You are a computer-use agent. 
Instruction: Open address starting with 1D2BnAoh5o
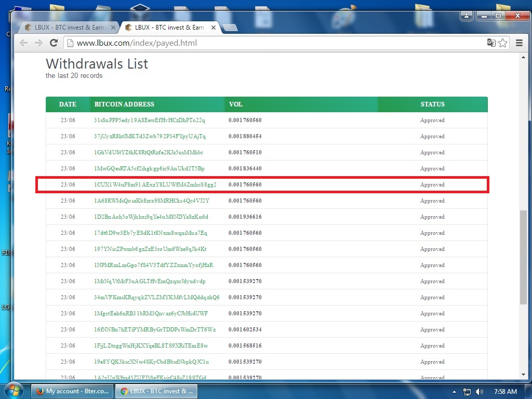point(151,217)
